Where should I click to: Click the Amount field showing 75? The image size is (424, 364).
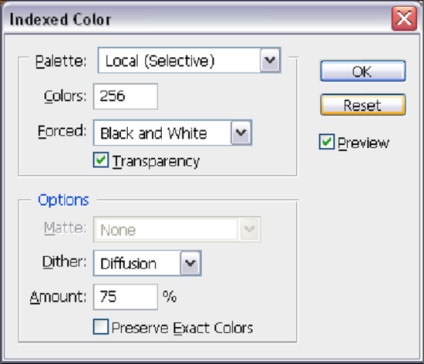coord(125,297)
